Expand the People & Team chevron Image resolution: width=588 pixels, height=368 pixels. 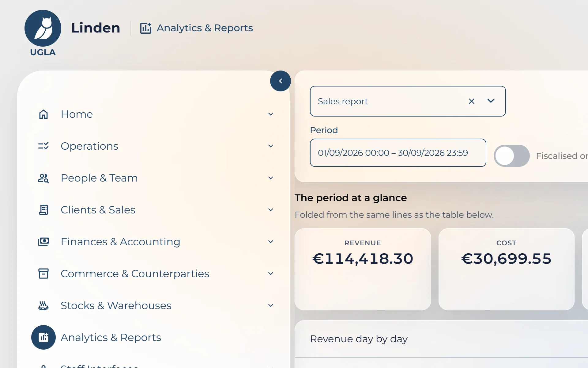click(x=271, y=178)
